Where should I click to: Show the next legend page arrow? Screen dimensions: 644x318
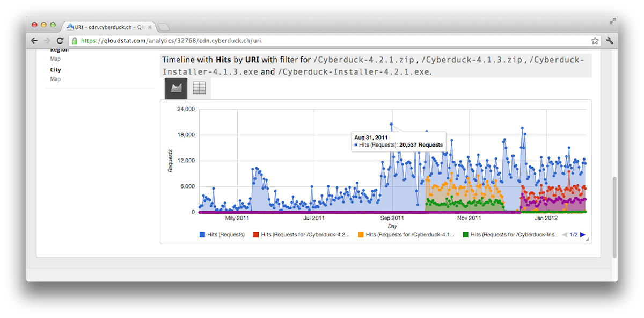coord(583,235)
